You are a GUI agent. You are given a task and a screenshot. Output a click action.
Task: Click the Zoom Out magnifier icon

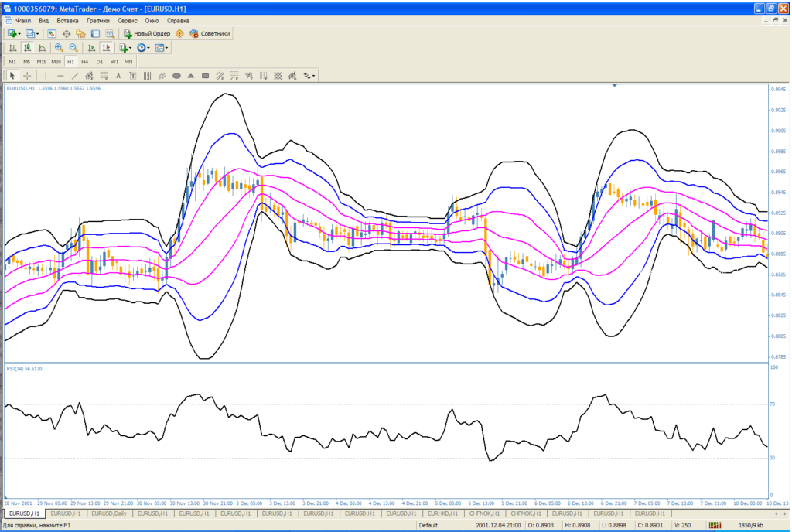[73, 47]
